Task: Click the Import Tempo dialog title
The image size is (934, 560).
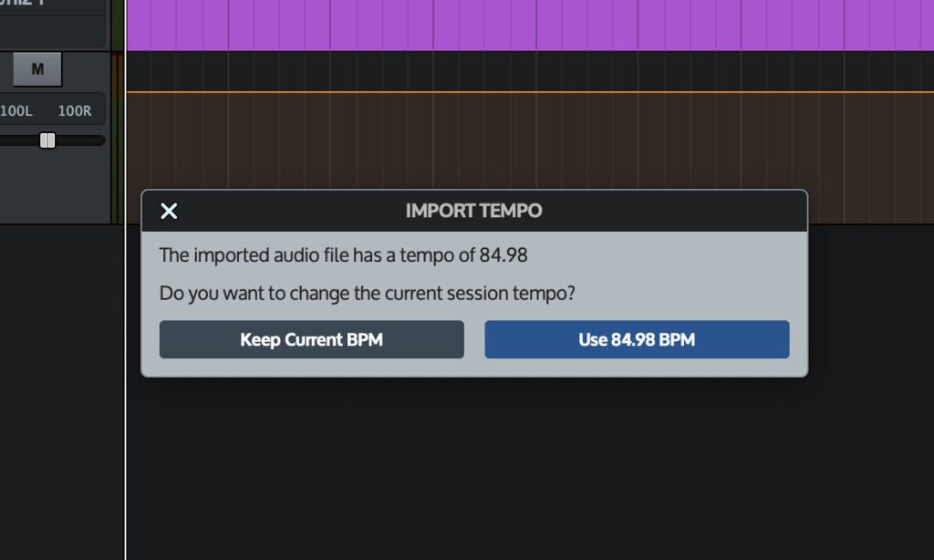Action: click(473, 211)
